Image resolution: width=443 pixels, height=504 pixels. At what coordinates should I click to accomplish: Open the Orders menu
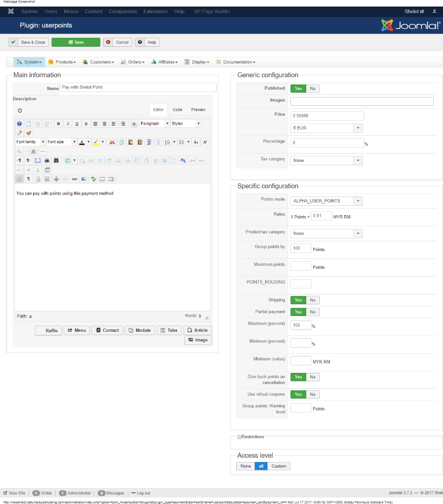[133, 62]
